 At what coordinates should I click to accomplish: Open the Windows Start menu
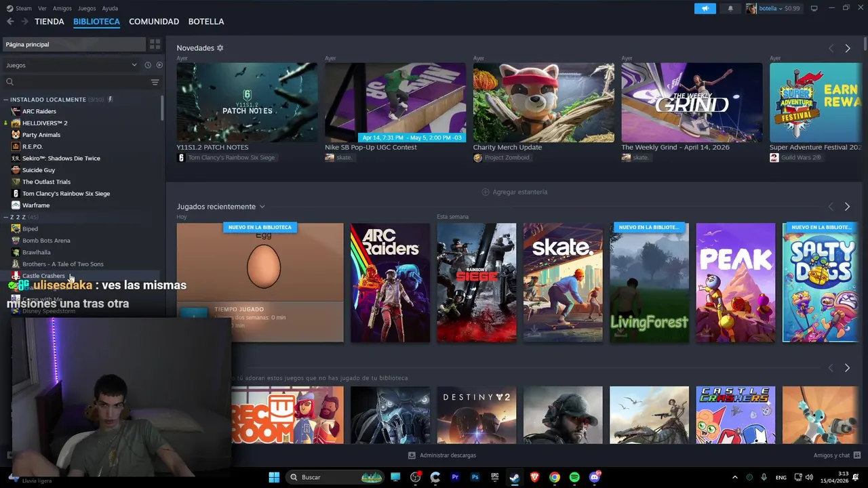click(274, 477)
